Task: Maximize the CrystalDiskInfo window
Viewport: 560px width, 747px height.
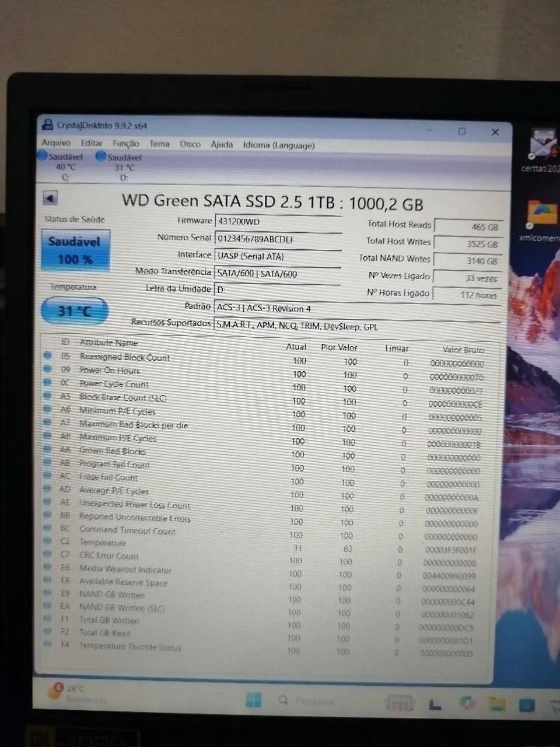Action: pyautogui.click(x=462, y=131)
